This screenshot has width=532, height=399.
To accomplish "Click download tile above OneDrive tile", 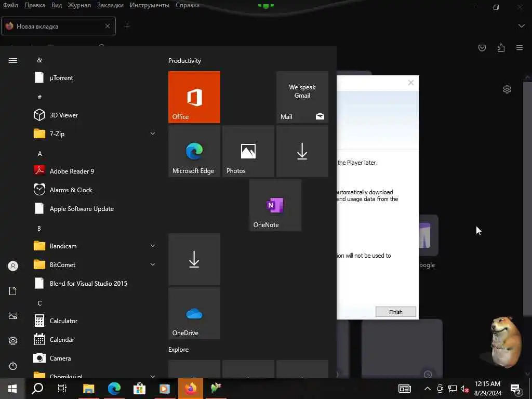I will [194, 259].
